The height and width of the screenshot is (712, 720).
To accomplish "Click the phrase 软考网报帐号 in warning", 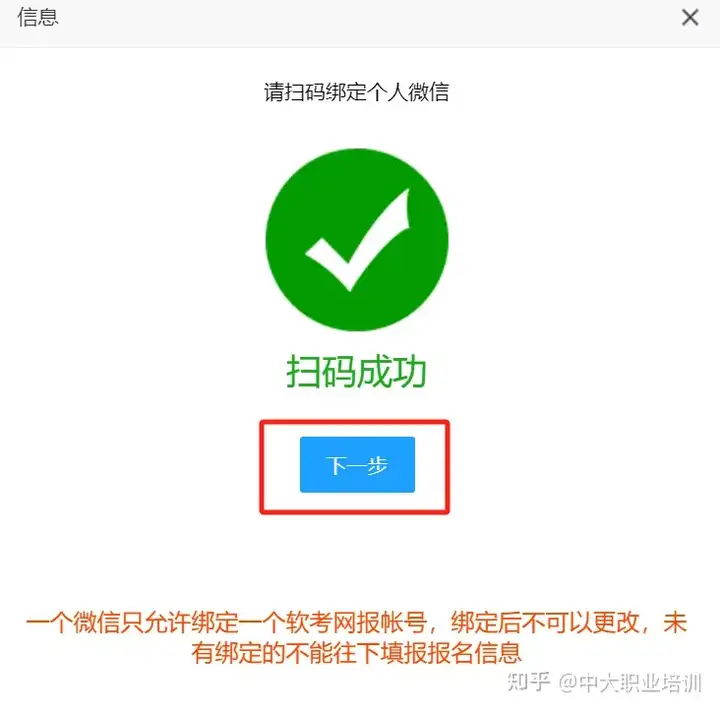I will coord(356,623).
